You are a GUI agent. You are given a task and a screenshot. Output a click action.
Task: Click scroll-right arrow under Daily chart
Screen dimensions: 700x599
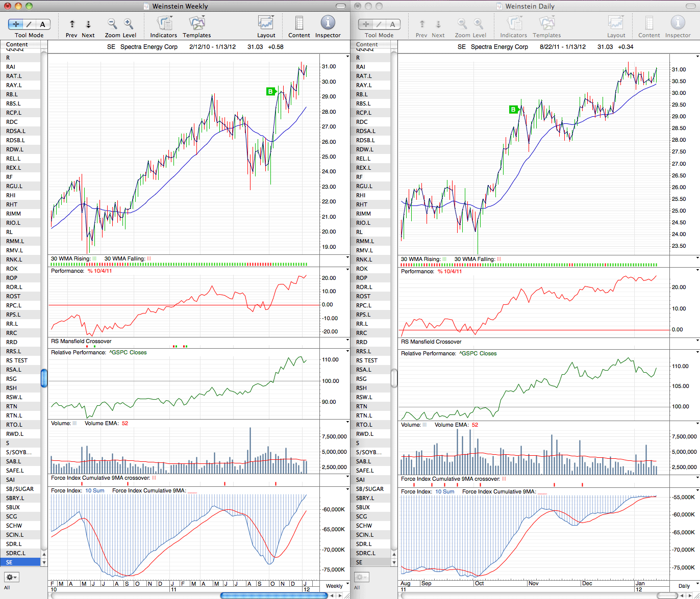click(690, 595)
